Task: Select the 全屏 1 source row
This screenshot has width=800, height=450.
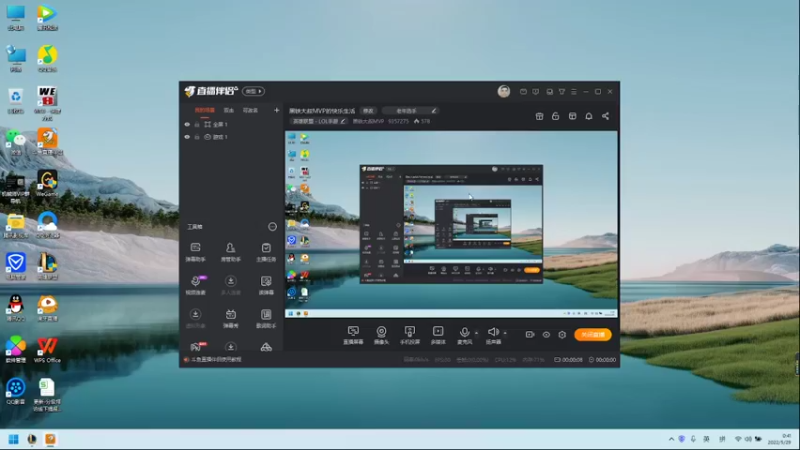Action: click(x=232, y=124)
